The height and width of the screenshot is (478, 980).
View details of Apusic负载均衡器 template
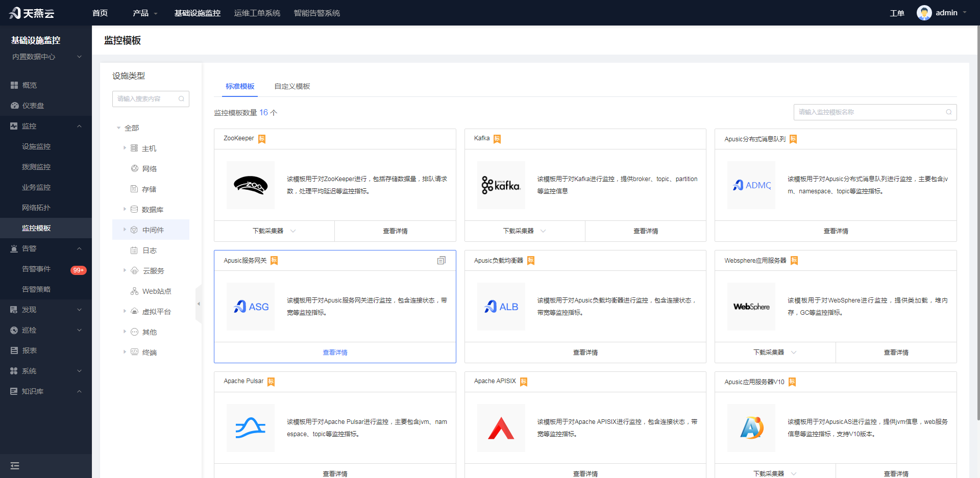click(585, 353)
